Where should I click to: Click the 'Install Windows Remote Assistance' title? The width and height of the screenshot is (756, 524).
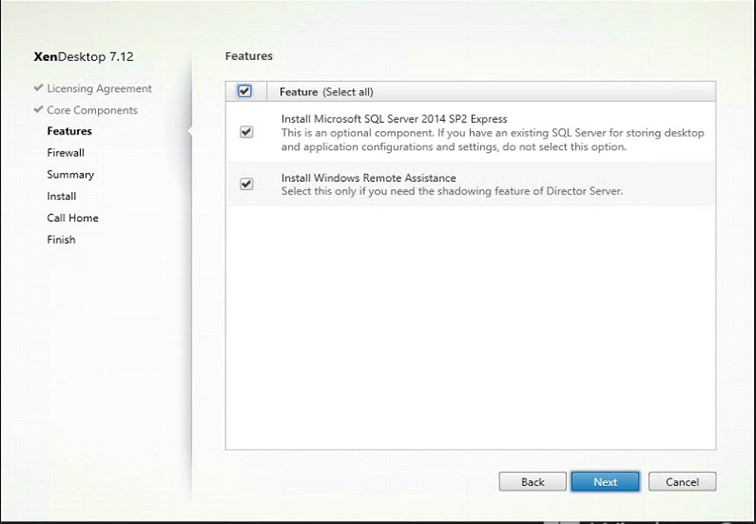click(x=368, y=178)
